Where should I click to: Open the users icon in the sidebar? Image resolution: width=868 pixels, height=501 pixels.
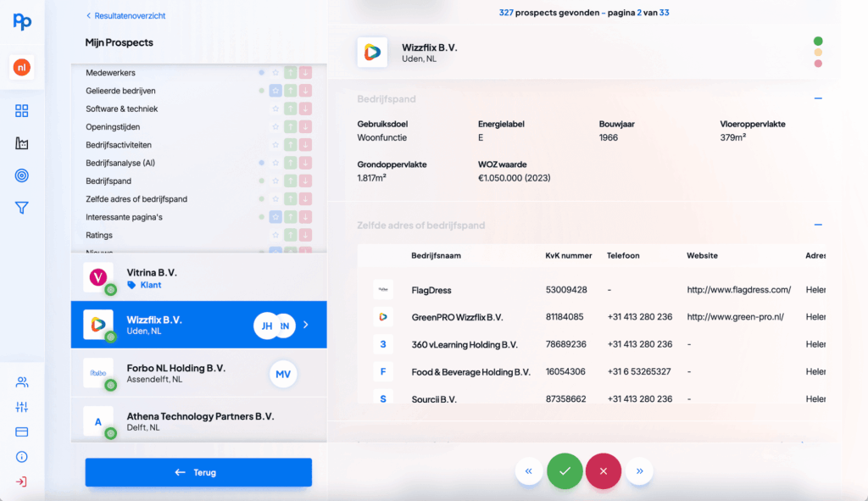pyautogui.click(x=22, y=382)
